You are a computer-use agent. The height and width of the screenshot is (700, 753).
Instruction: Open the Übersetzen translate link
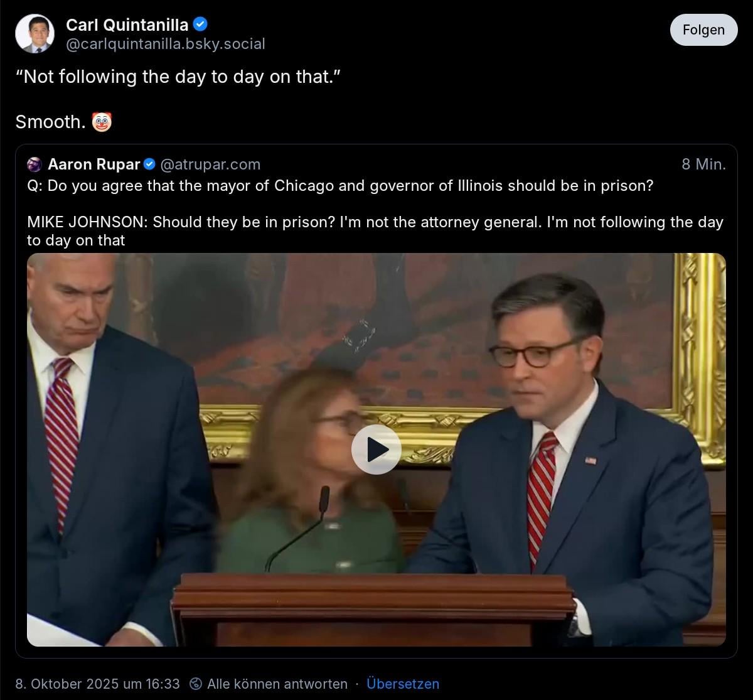[x=403, y=684]
